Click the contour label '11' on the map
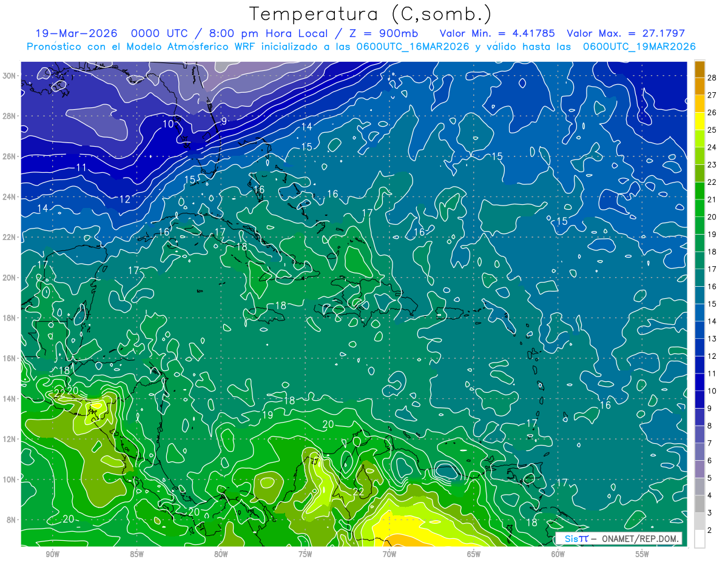This screenshot has height=562, width=728. point(81,167)
